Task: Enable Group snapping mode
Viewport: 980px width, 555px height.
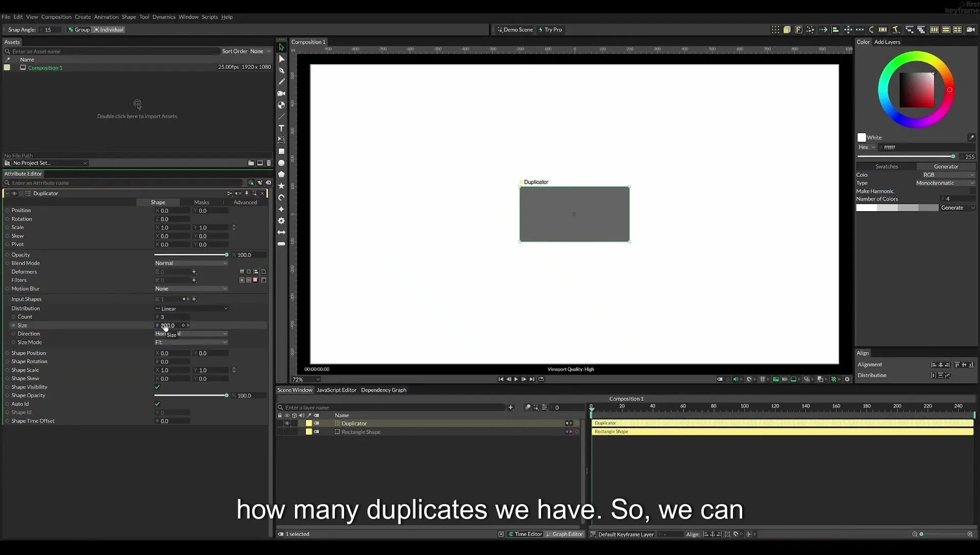Action: tap(79, 30)
